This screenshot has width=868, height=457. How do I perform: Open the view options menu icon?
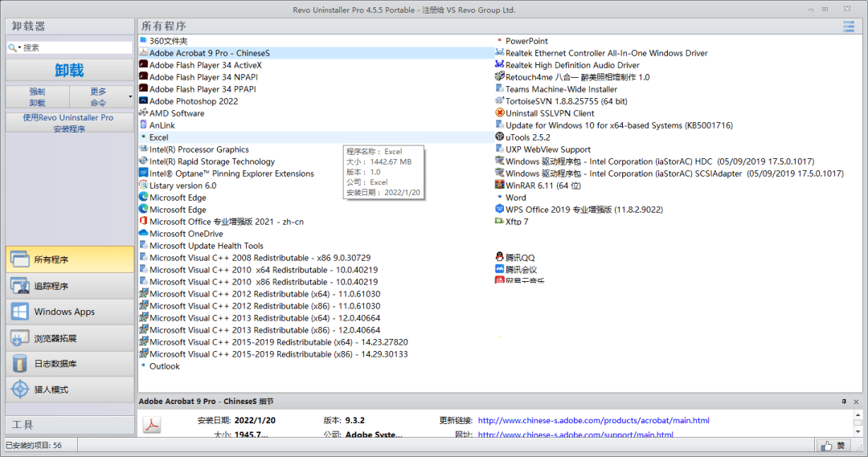(x=849, y=27)
